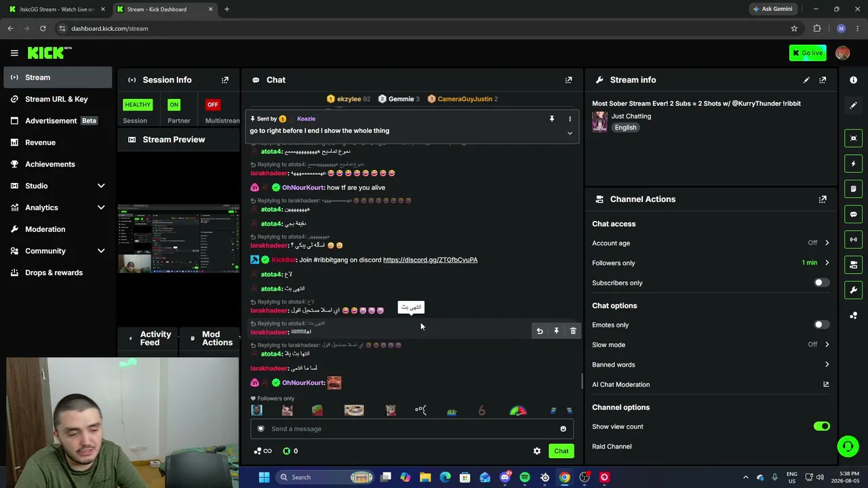Pop out the Session Info panel
This screenshot has width=868, height=488.
tap(225, 80)
